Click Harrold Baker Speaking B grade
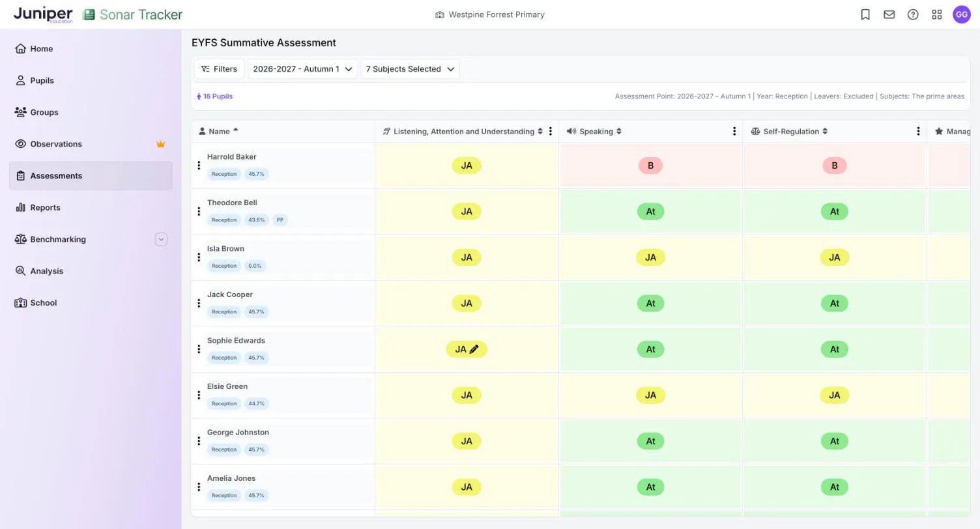Viewport: 980px width, 529px height. tap(650, 165)
